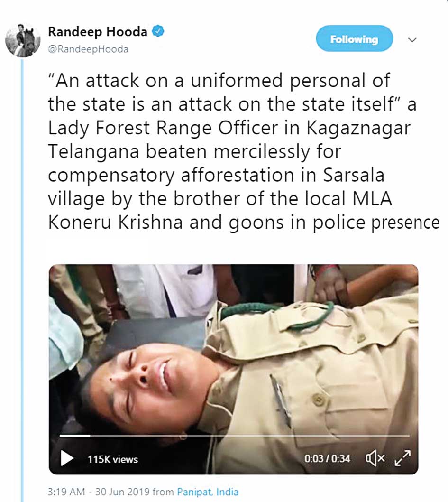Unmute the video speaker icon
Viewport: 448px width, 502px height.
[375, 458]
